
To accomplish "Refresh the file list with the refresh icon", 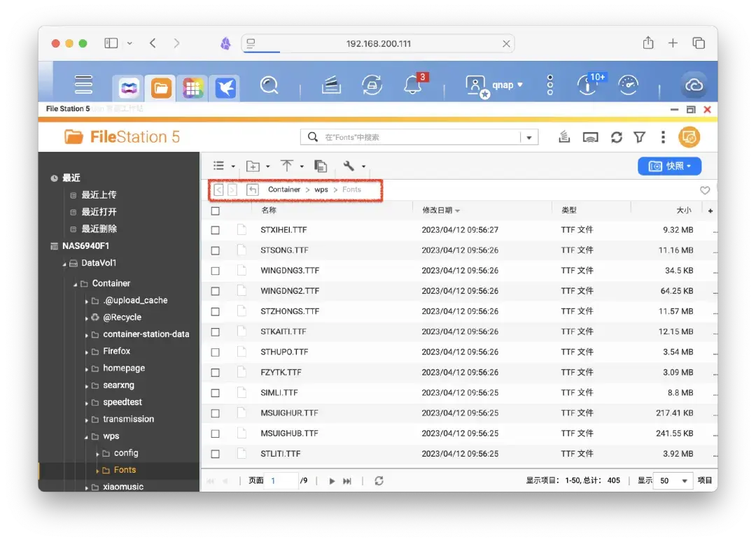I will (x=616, y=137).
